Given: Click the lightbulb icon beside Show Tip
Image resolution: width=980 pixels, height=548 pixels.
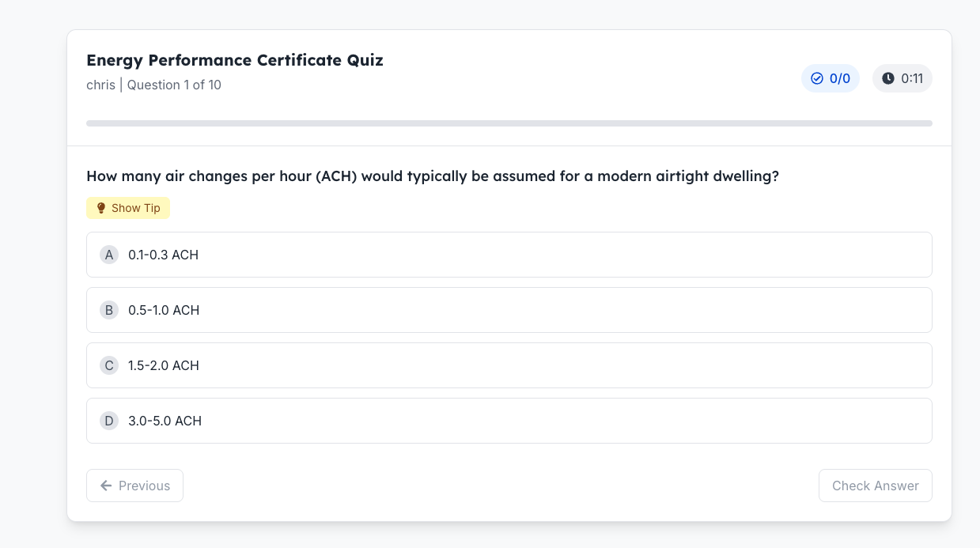Looking at the screenshot, I should 100,208.
